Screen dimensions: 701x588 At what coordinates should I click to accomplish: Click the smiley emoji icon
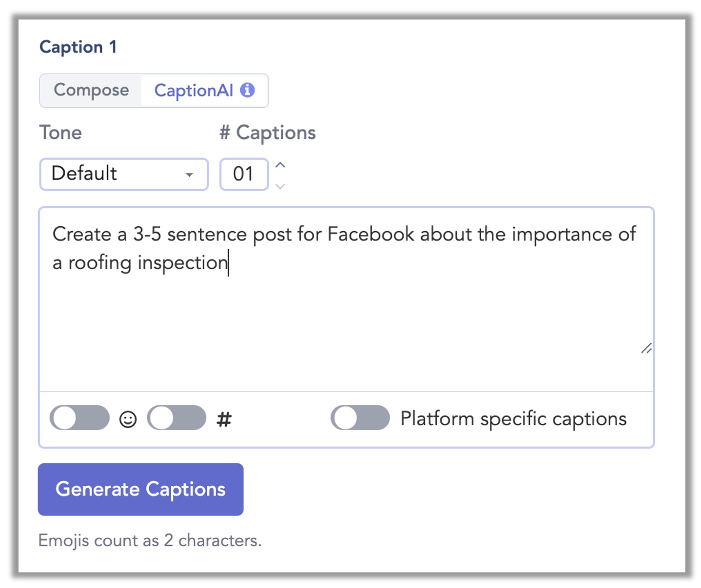128,419
